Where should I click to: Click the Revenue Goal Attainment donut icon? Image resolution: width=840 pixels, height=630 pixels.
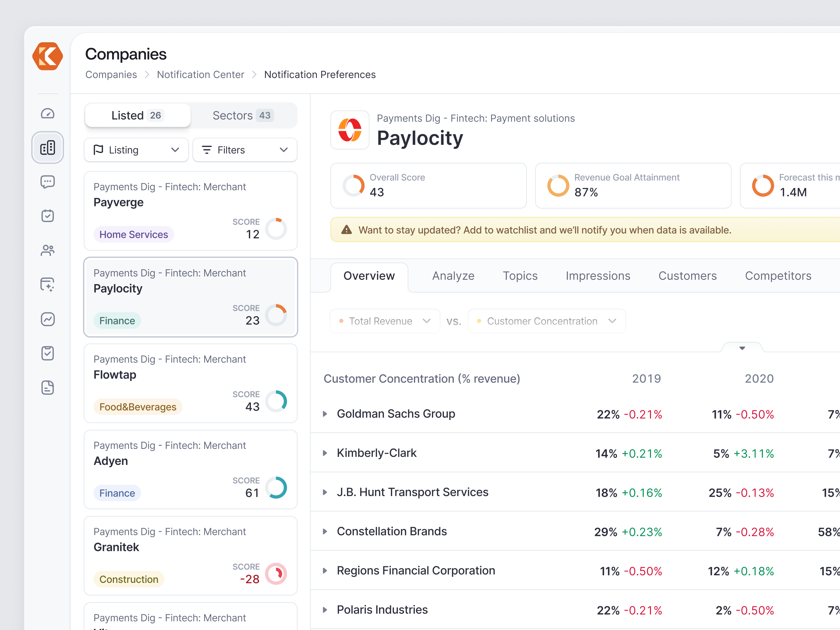558,186
